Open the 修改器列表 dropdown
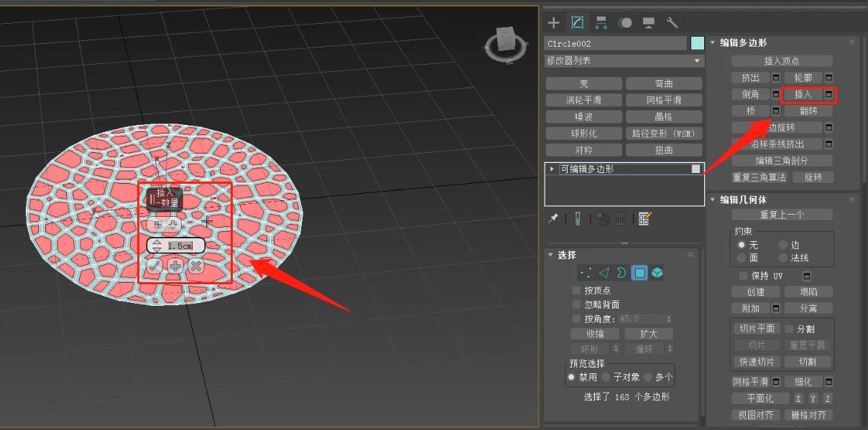This screenshot has height=430, width=868. 623,61
